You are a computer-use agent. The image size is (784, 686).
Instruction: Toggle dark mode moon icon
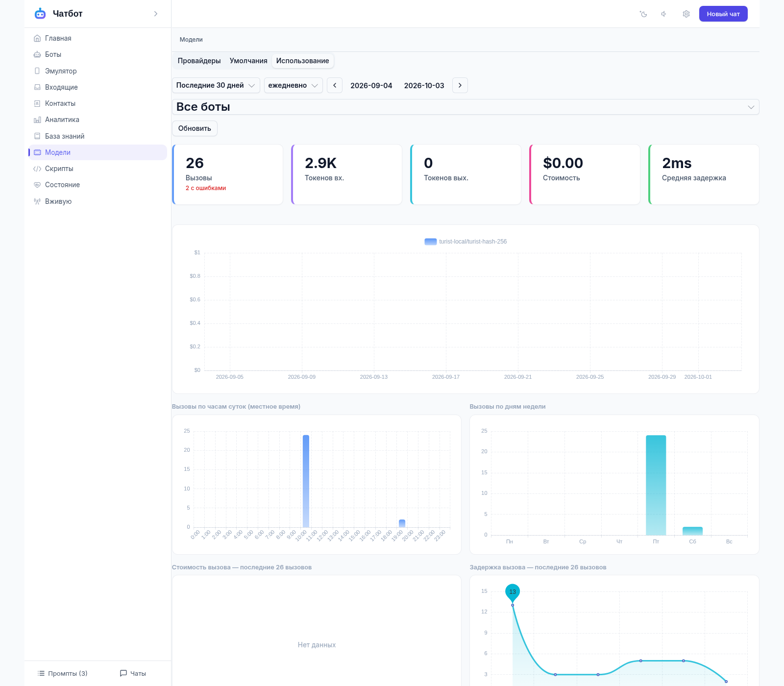pos(643,14)
